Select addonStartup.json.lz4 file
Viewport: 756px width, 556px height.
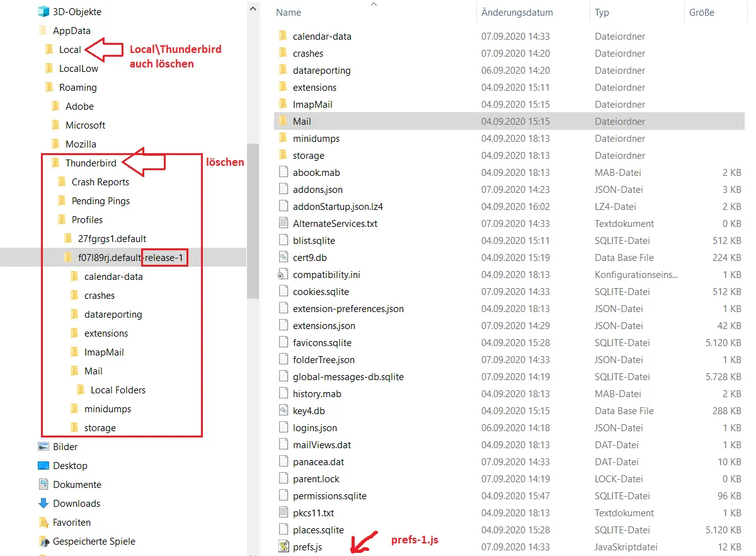[x=338, y=206]
